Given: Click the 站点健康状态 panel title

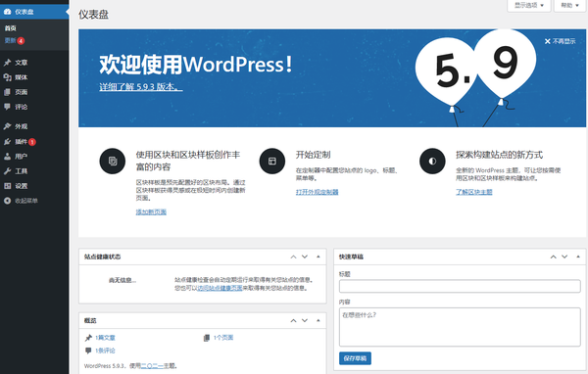Looking at the screenshot, I should click(102, 257).
